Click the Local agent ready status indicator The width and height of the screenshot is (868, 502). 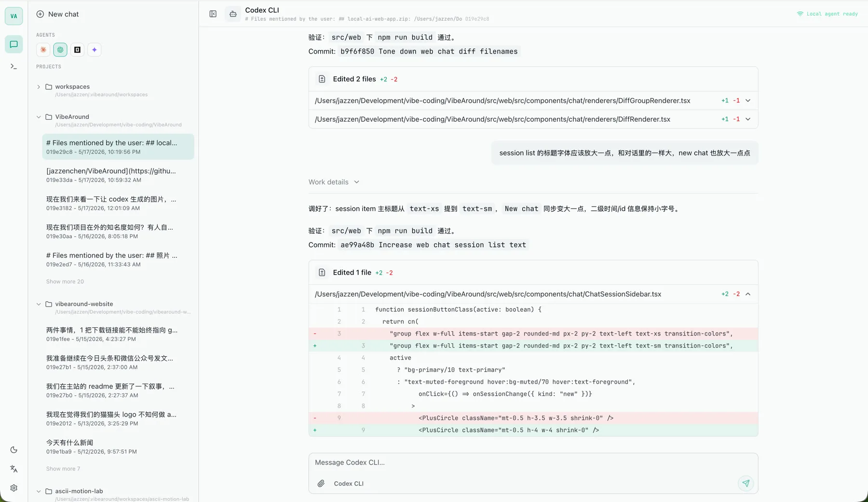[x=827, y=14]
